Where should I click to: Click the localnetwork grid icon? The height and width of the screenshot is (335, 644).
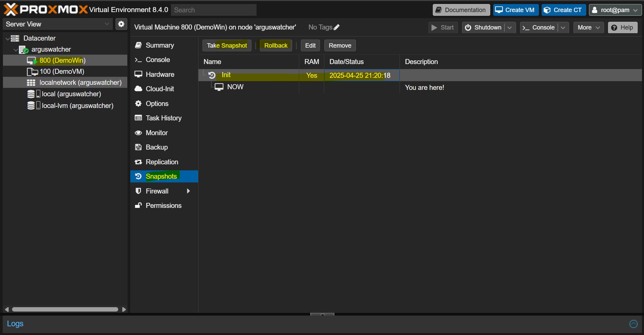[31, 83]
